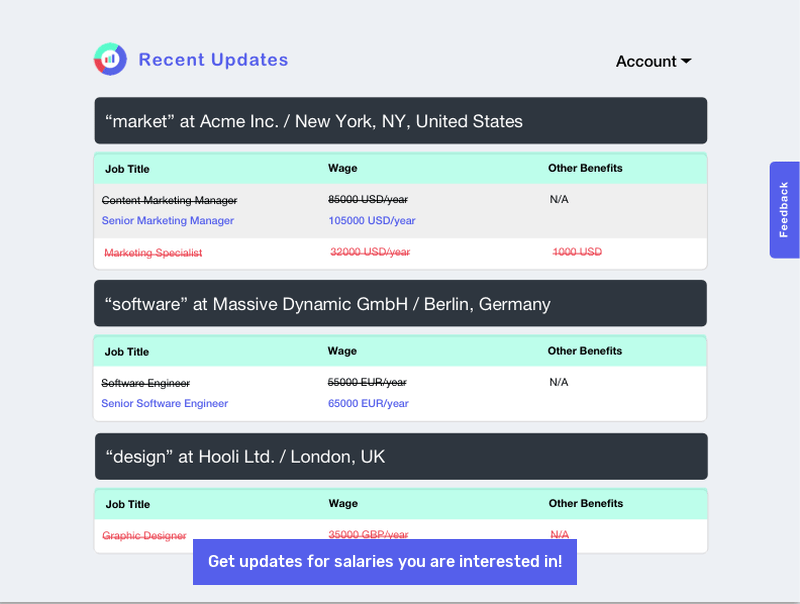Click the struck-through 55000 EUR/year wage
The height and width of the screenshot is (604, 800).
coord(367,382)
